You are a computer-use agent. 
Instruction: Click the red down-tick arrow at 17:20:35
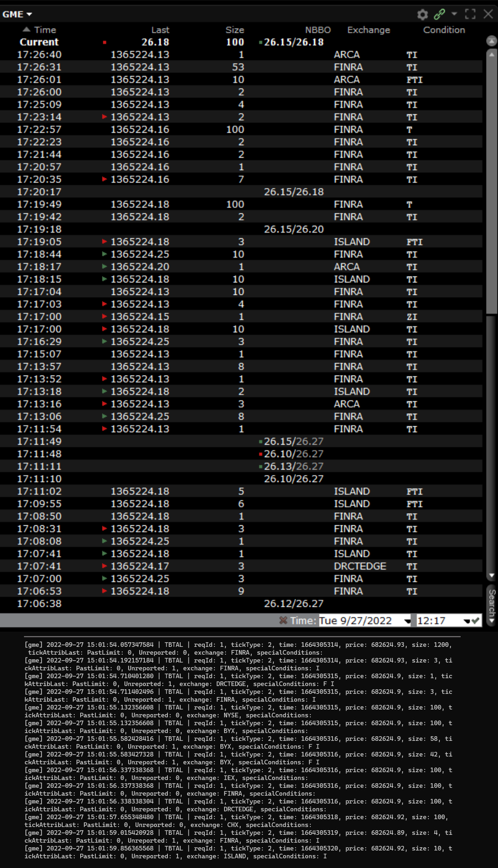point(105,179)
